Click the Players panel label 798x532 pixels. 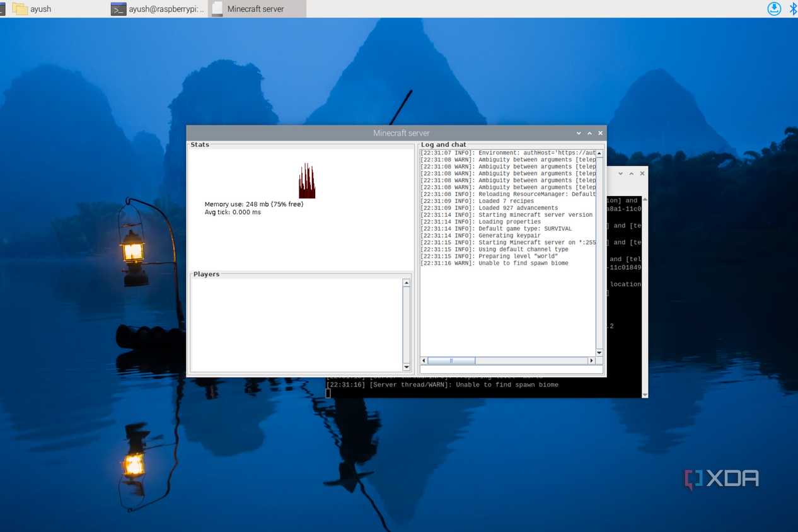206,274
